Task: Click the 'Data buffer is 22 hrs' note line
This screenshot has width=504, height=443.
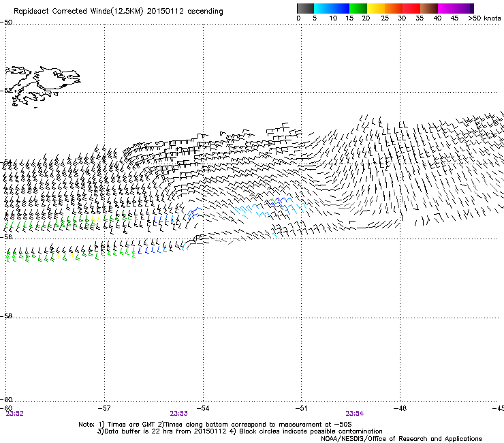Action: 240,431
